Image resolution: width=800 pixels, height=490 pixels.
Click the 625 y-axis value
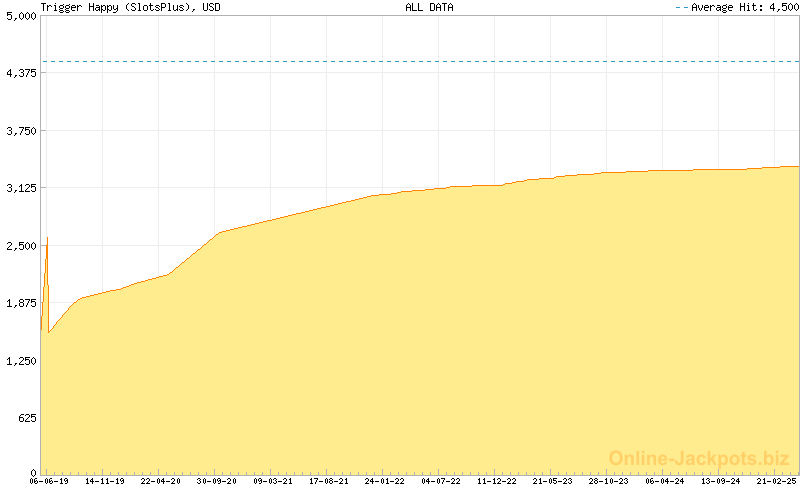26,418
